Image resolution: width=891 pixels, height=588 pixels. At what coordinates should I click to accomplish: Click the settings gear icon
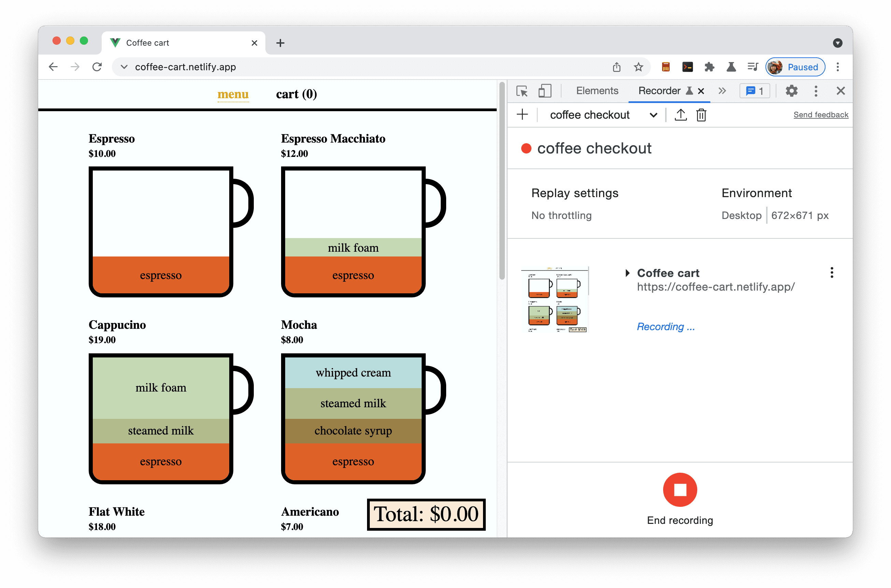tap(791, 91)
